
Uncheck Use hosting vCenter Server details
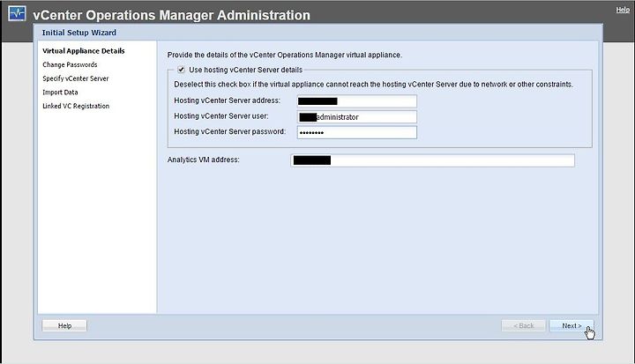[x=181, y=70]
